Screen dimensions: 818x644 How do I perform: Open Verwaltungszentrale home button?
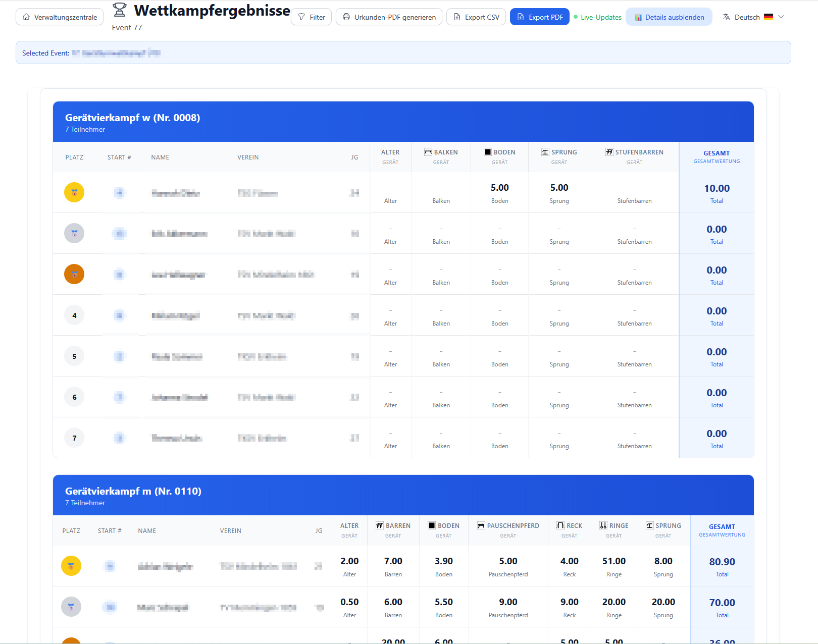(60, 17)
